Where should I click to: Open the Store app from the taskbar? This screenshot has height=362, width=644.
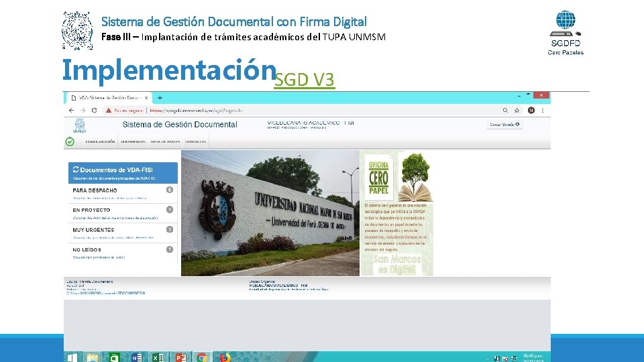coord(115,357)
